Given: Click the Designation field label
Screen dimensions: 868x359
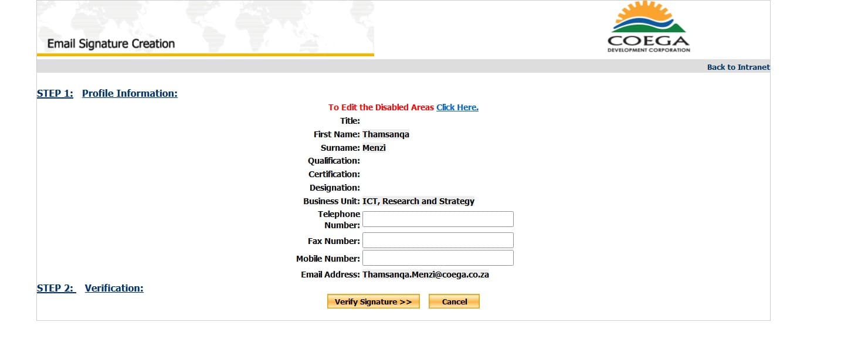Looking at the screenshot, I should [335, 188].
